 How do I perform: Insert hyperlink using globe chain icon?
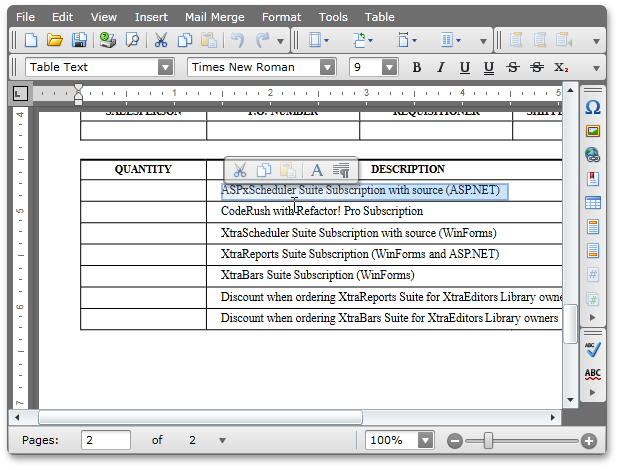pos(593,155)
